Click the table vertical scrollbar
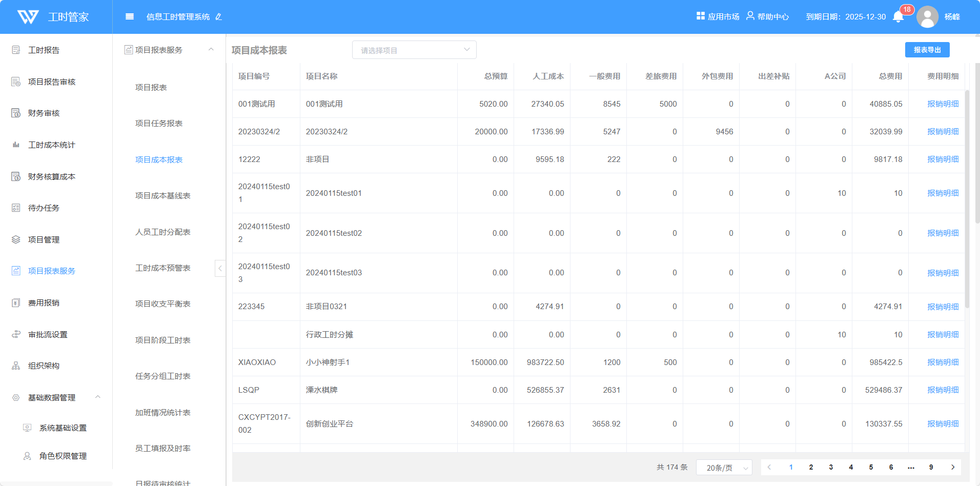This screenshot has height=486, width=980. (x=967, y=200)
